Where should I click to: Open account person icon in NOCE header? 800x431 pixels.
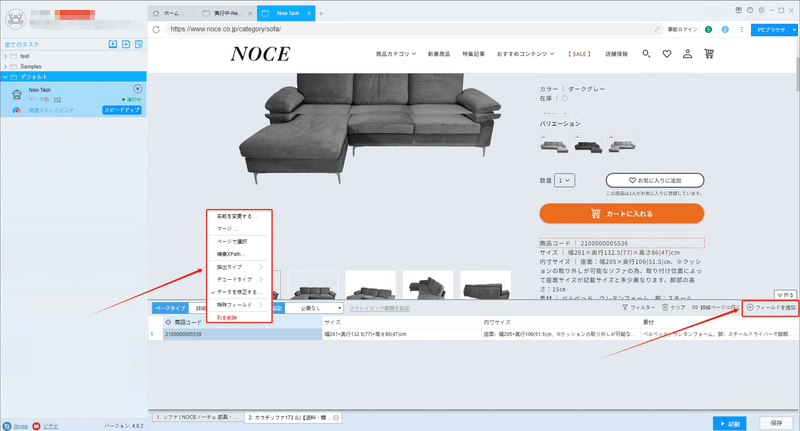(688, 54)
